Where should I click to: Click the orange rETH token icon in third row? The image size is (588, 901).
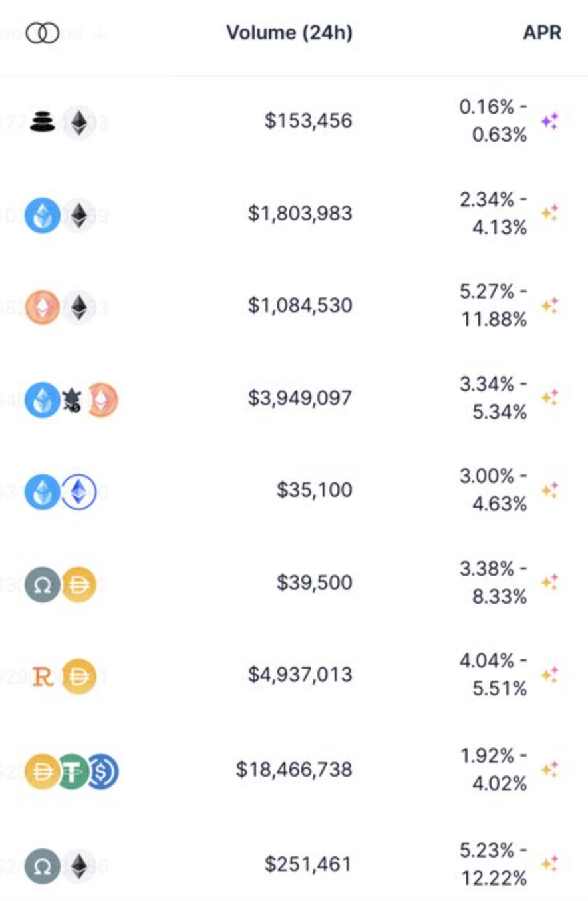pyautogui.click(x=43, y=307)
